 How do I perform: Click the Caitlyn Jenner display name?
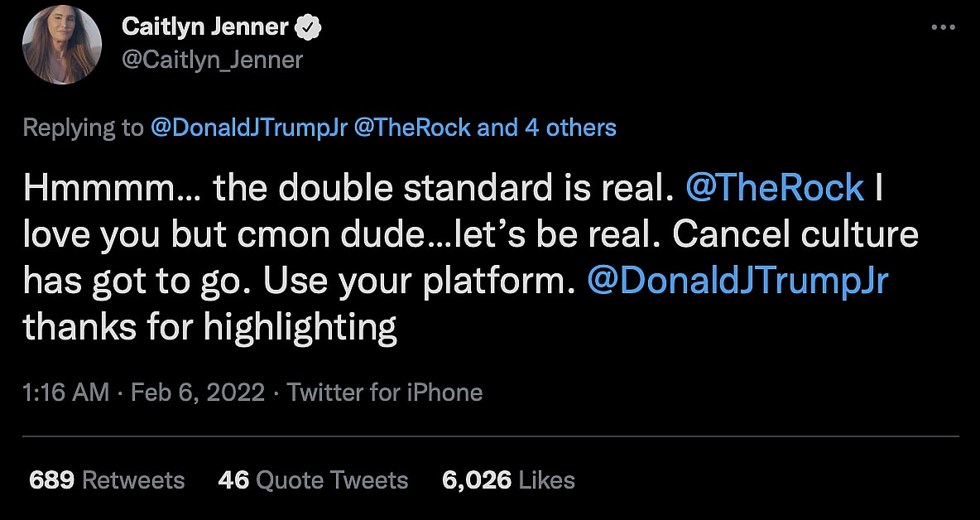point(204,27)
